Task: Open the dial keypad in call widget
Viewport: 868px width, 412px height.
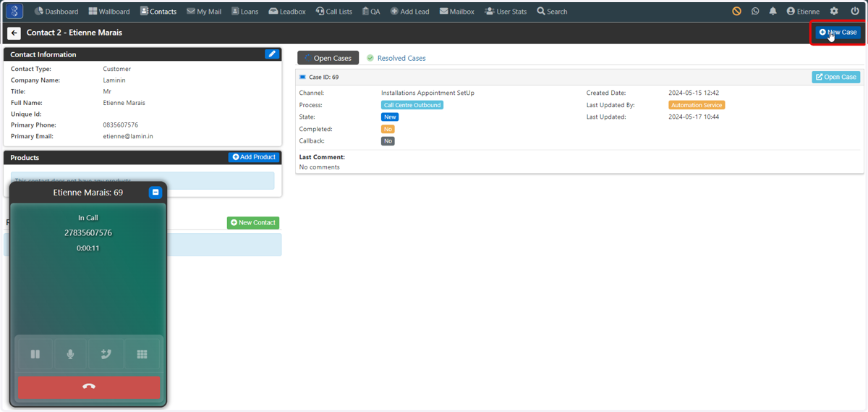Action: point(142,354)
